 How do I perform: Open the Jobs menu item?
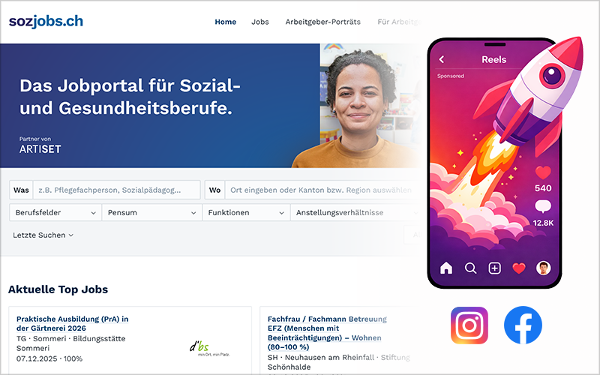click(x=260, y=22)
